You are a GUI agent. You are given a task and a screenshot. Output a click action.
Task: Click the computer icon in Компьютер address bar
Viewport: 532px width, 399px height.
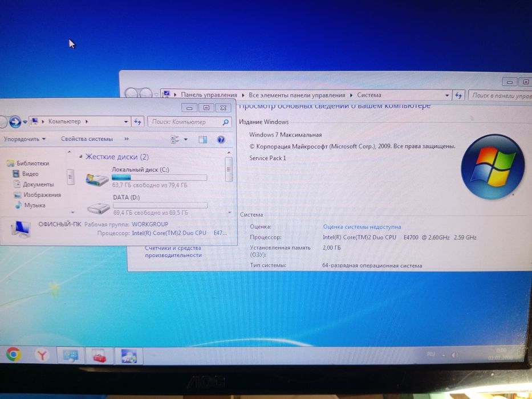35,121
